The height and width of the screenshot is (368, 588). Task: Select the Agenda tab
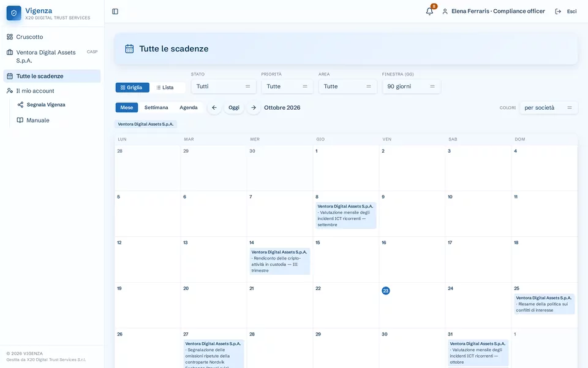click(189, 107)
